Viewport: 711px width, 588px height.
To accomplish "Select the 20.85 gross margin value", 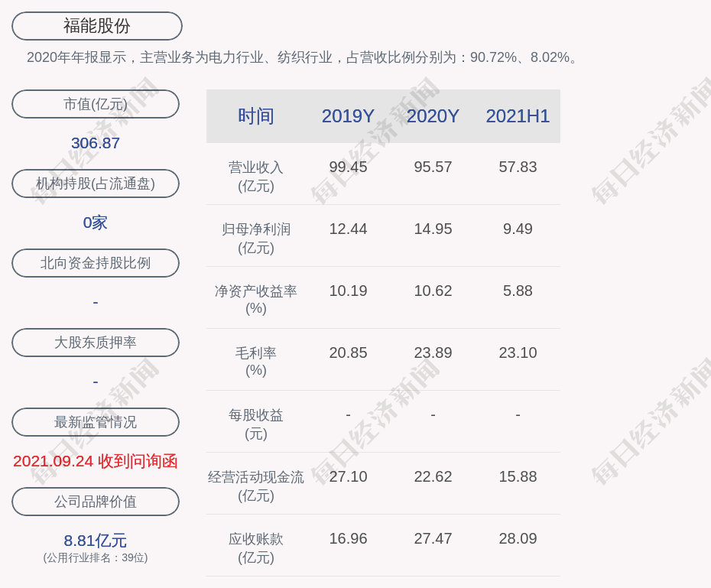I will pyautogui.click(x=348, y=352).
